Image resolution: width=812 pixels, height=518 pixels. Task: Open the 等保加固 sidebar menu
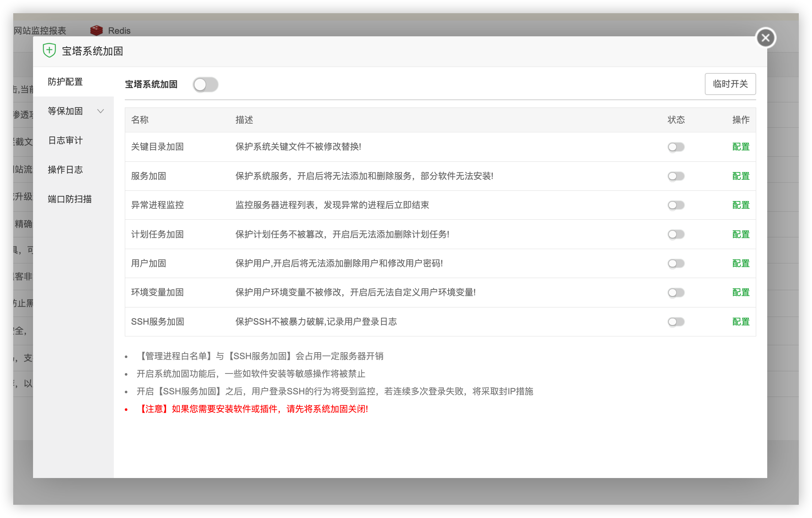[73, 111]
